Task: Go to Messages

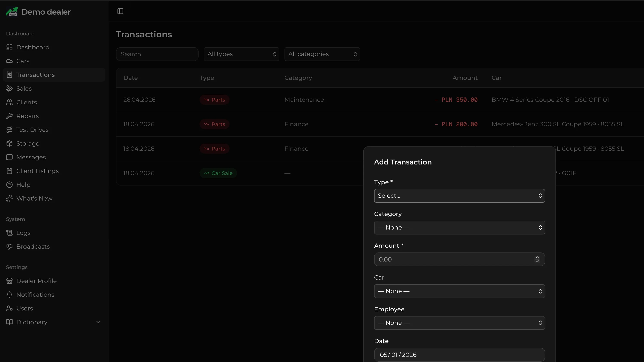Action: click(54, 157)
